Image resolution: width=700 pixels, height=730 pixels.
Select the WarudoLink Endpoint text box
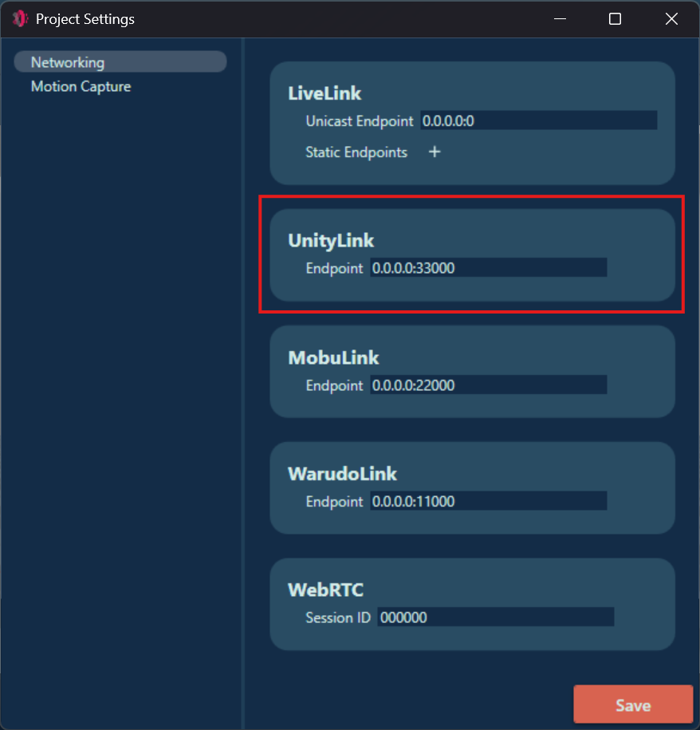(488, 501)
